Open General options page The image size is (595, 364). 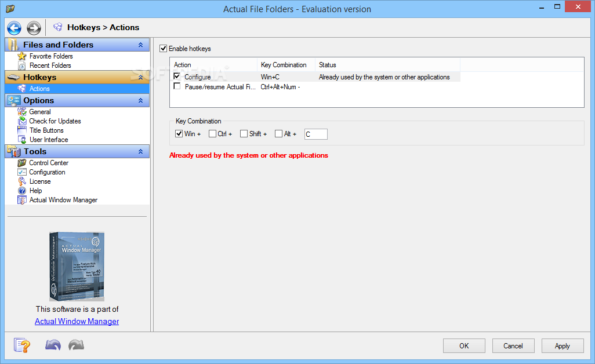(x=40, y=112)
